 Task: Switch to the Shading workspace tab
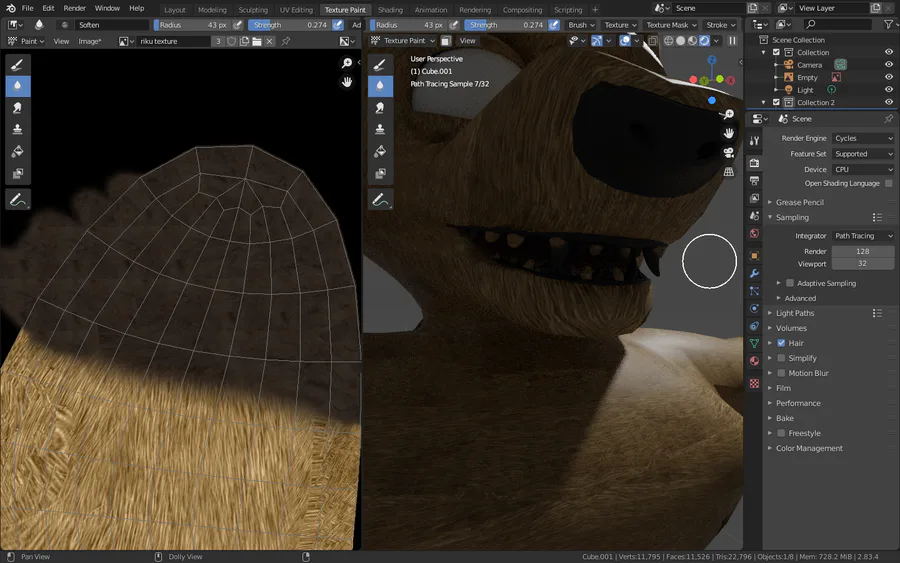coord(390,10)
